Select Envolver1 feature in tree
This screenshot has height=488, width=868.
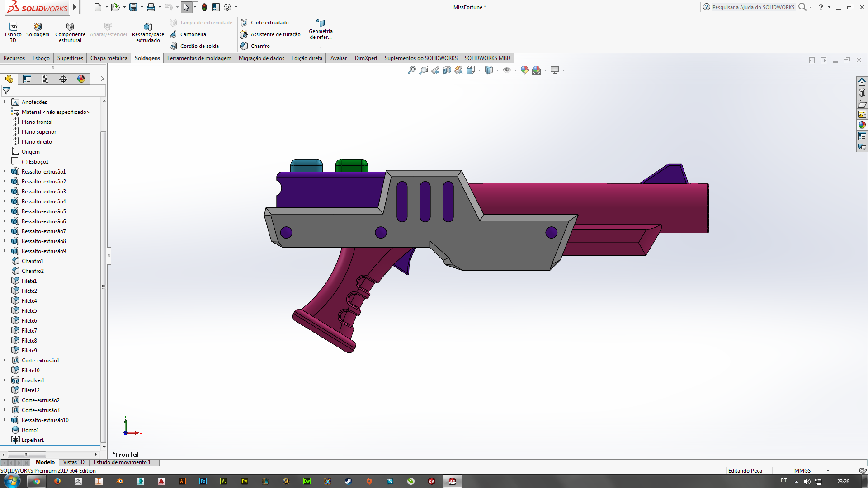(33, 380)
